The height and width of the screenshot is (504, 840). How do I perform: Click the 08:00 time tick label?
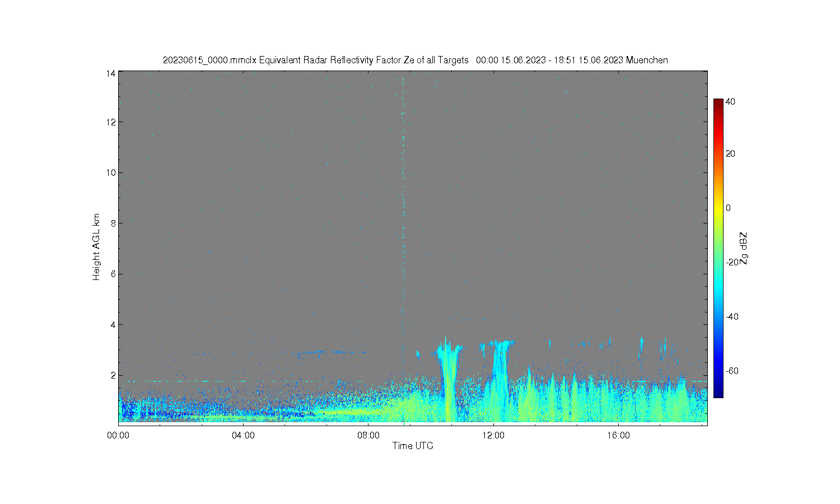point(368,435)
